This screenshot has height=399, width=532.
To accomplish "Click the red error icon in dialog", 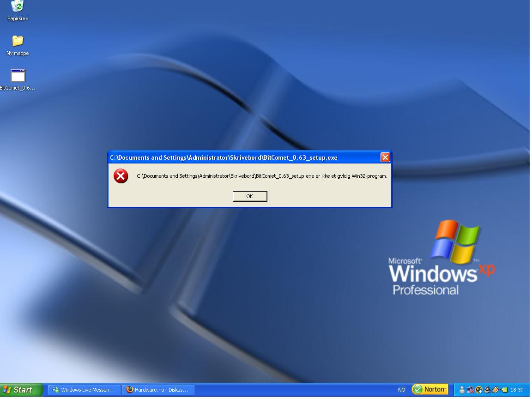I will (x=121, y=177).
